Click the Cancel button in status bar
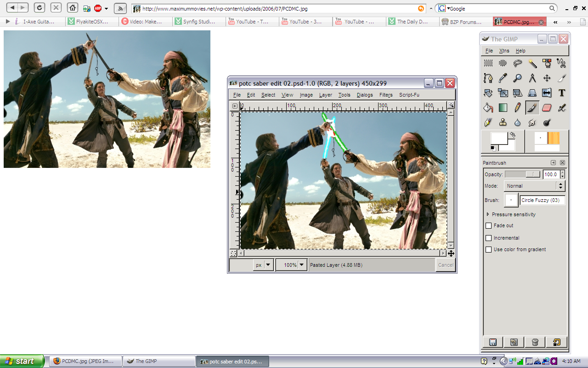 click(445, 265)
